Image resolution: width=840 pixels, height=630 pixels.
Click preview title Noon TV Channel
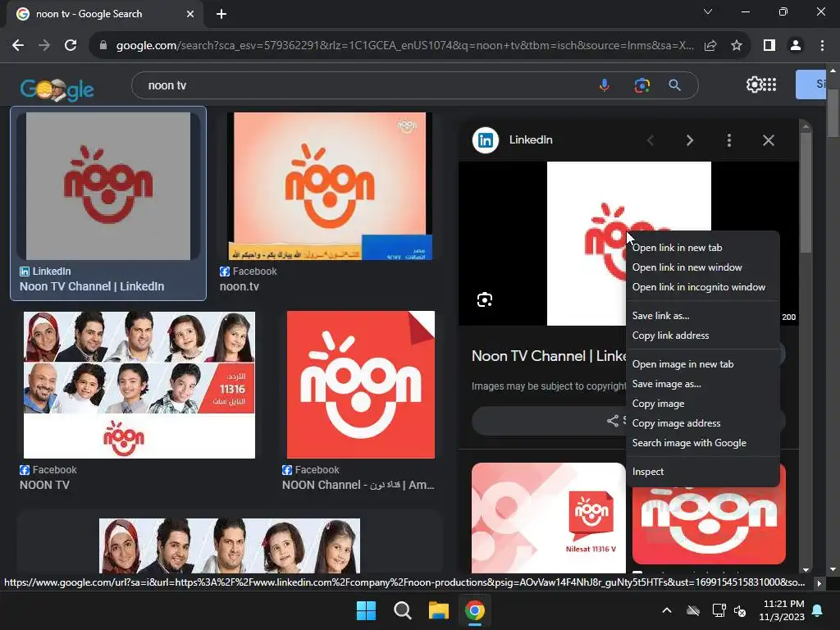coord(549,356)
